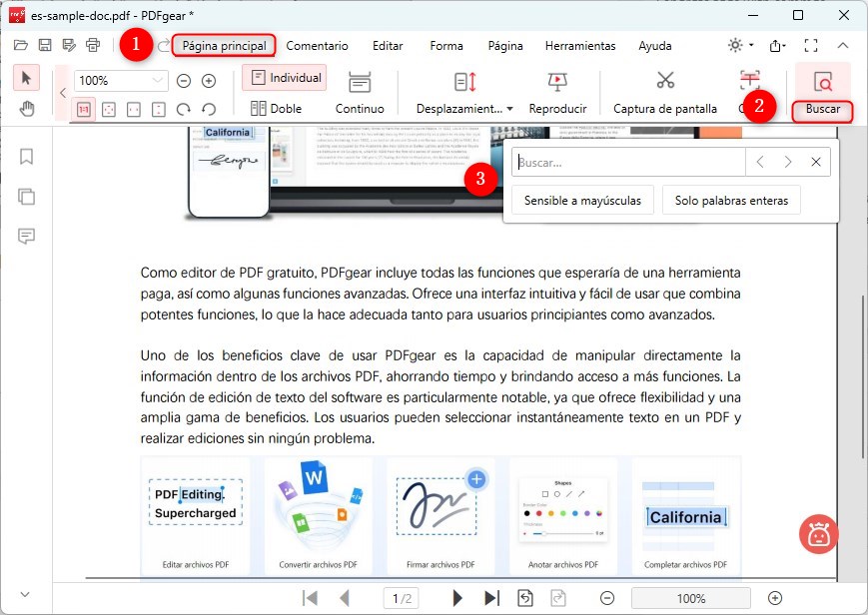This screenshot has width=868, height=615.
Task: Click the Buscar search input field
Action: [628, 162]
